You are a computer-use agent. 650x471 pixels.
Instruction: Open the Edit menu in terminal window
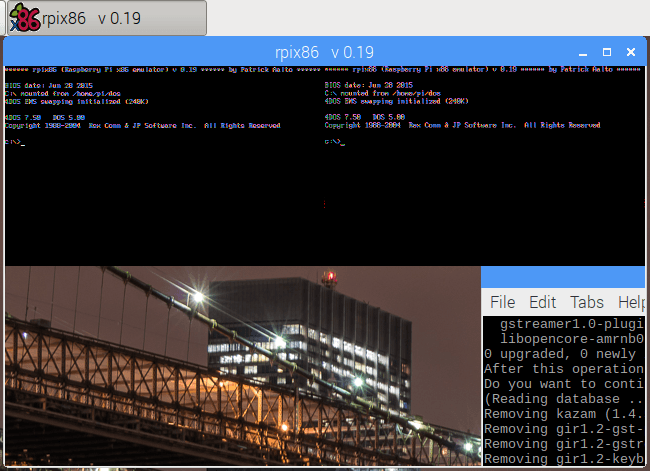542,302
